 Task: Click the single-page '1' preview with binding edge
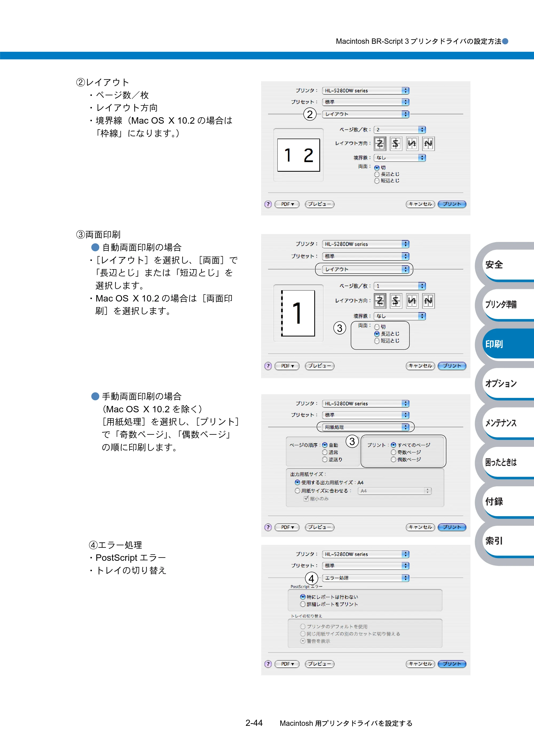(298, 313)
